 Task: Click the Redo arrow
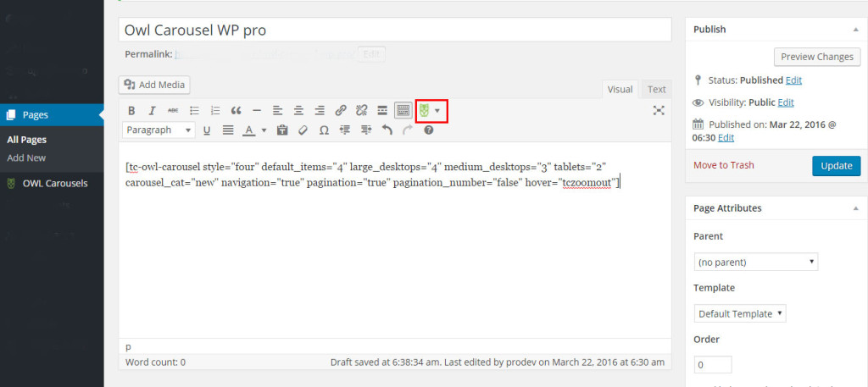pos(408,130)
